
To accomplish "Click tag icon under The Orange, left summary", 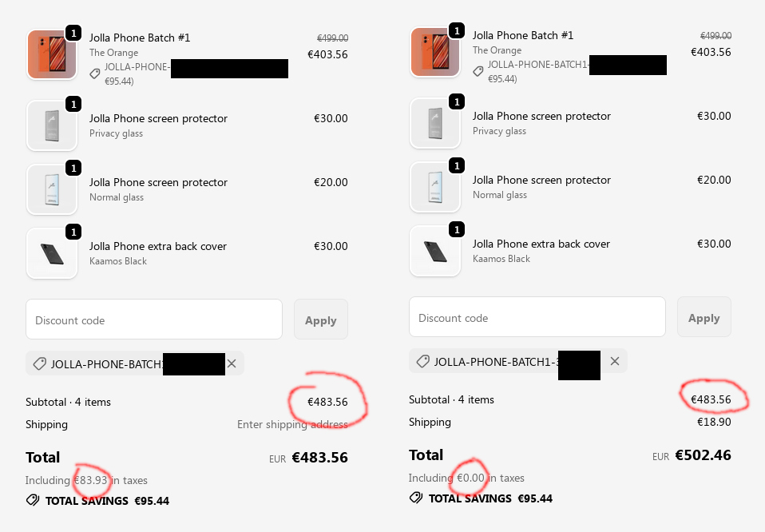I will click(95, 73).
